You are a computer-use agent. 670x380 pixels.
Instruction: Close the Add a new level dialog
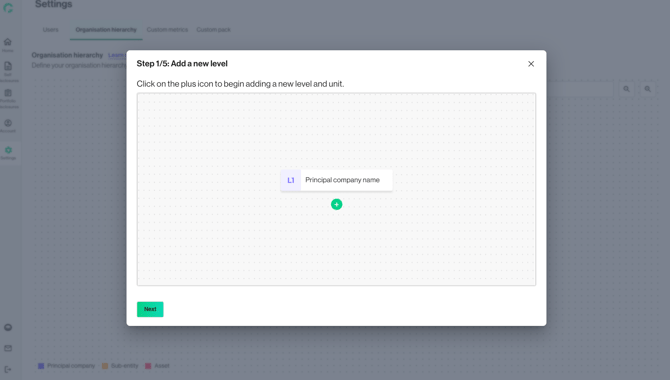[x=531, y=64]
